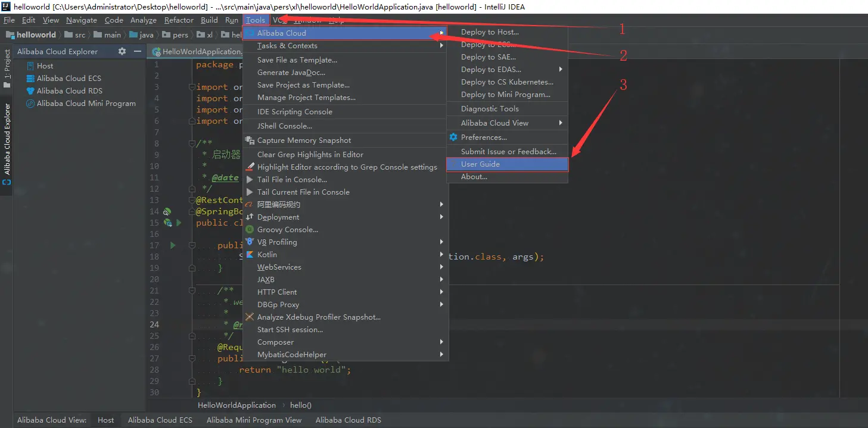Screen dimensions: 868x428
Task: Click the 阿里编码规约 icon in the Tools menu
Action: pos(250,204)
